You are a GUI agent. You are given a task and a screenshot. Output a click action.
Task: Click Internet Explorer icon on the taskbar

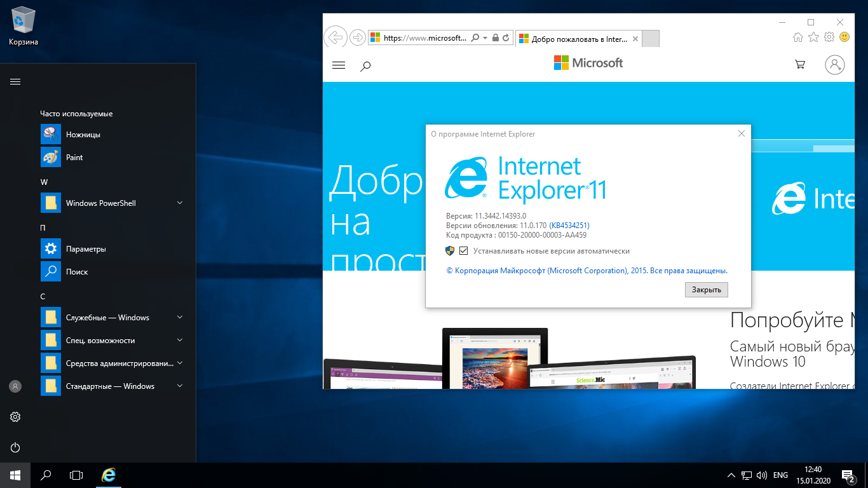point(109,475)
